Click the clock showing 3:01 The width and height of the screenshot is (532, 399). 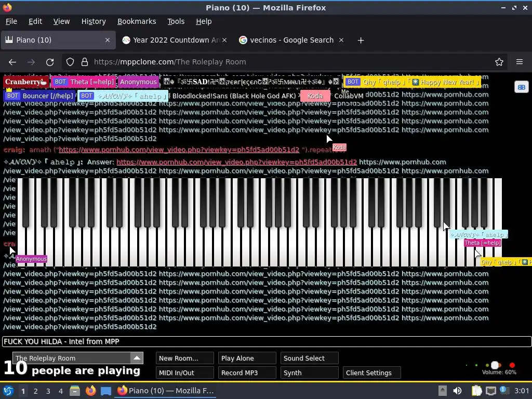(522, 391)
